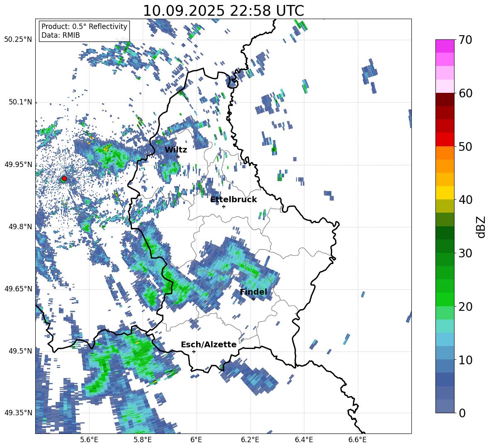The image size is (491, 448).
Task: Click the 20 colorbar tick label
Action: pyautogui.click(x=465, y=307)
